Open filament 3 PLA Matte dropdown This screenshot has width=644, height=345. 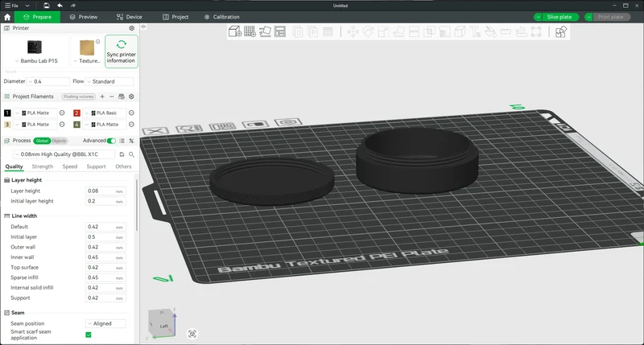pos(35,125)
